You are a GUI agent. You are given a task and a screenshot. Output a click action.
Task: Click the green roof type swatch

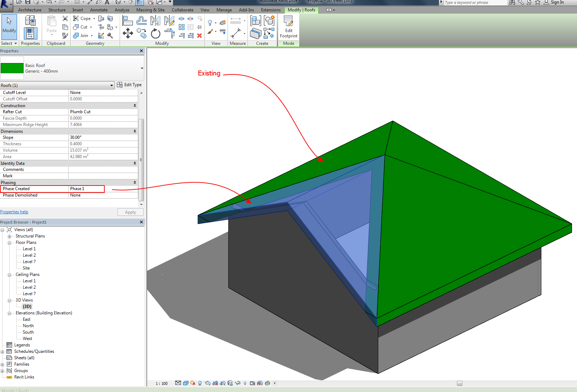point(12,68)
